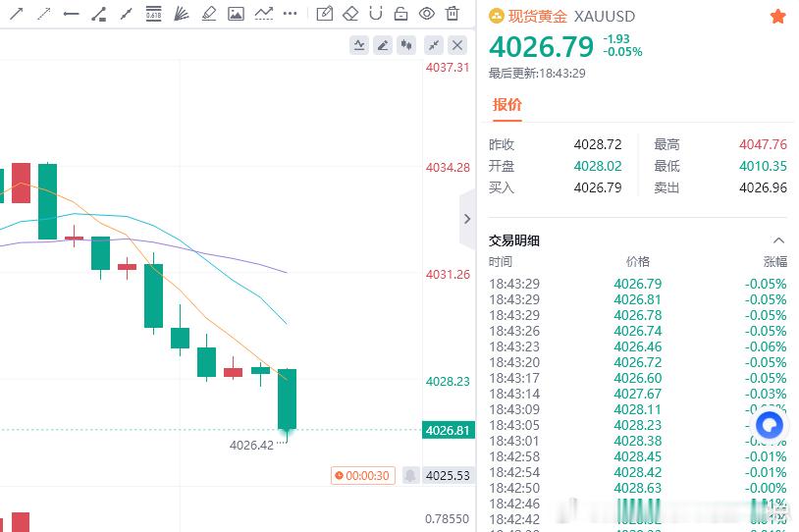Click the 最后更新 timestamp text
Viewport: 799px width, 532px height.
537,74
